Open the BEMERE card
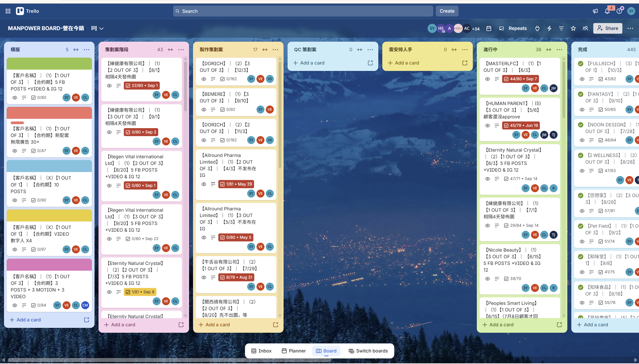639x364 pixels. (x=236, y=102)
